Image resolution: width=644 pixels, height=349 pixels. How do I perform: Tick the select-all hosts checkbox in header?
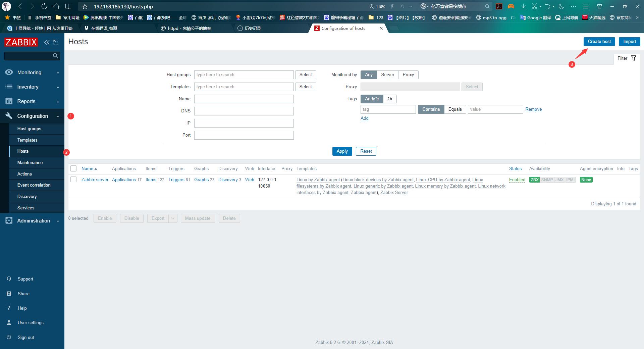click(x=73, y=168)
